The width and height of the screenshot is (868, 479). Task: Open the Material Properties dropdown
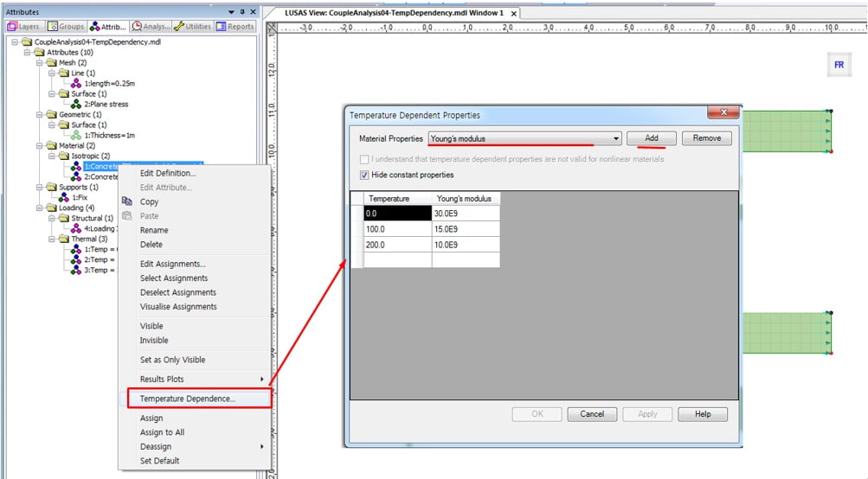(616, 139)
